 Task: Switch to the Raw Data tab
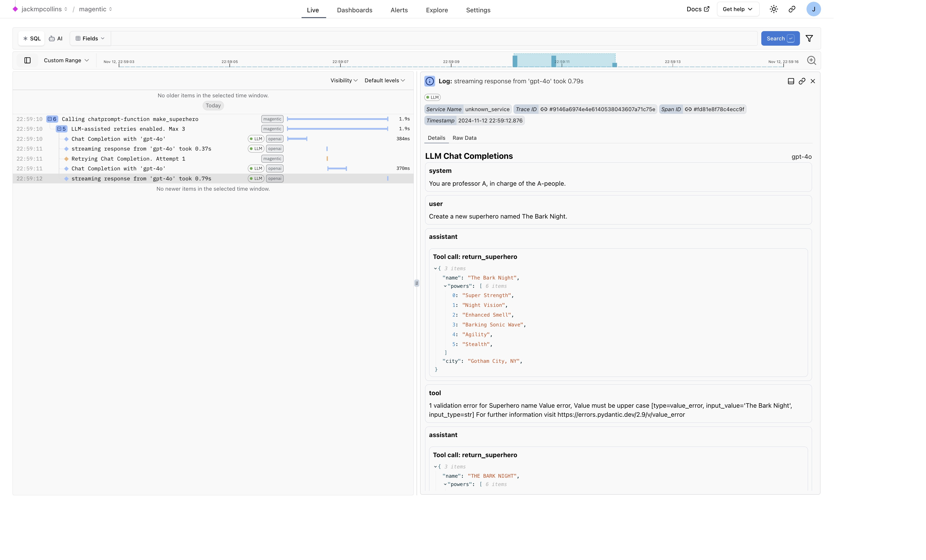point(464,138)
